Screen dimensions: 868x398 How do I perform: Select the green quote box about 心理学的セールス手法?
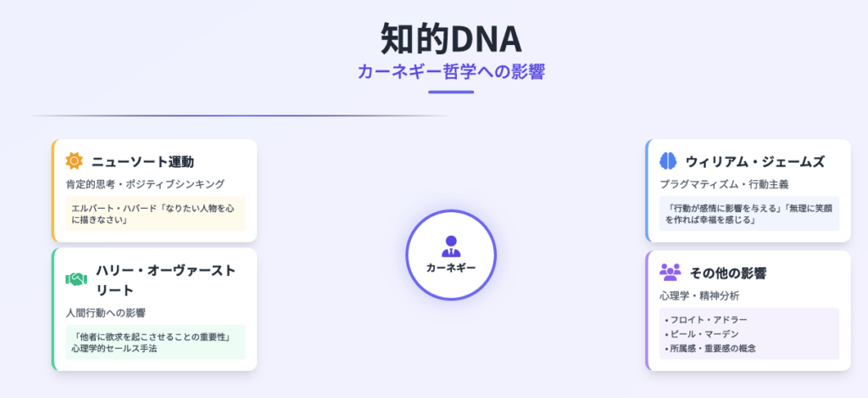[x=156, y=342]
